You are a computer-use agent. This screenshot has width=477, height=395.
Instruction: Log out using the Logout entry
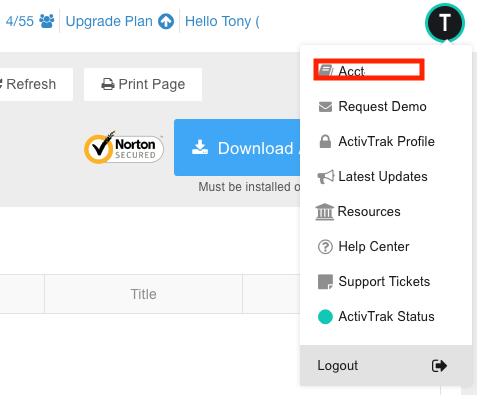386,366
